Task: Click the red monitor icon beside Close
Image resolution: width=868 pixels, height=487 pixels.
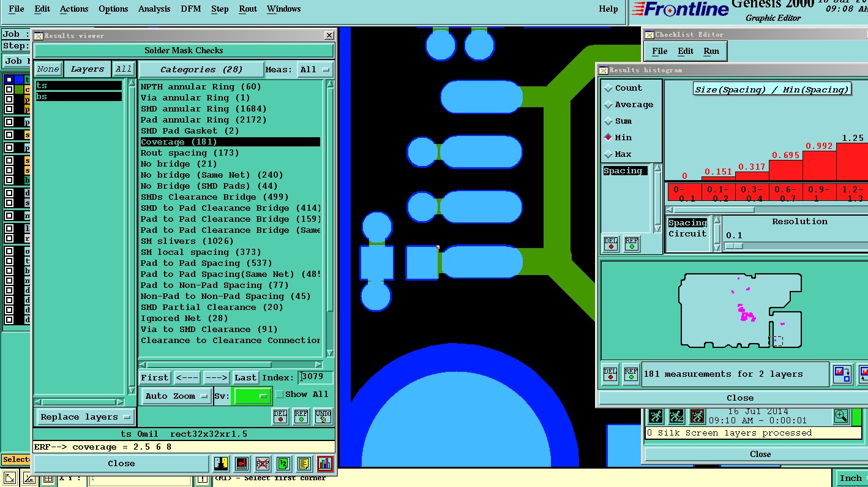Action: [x=242, y=463]
